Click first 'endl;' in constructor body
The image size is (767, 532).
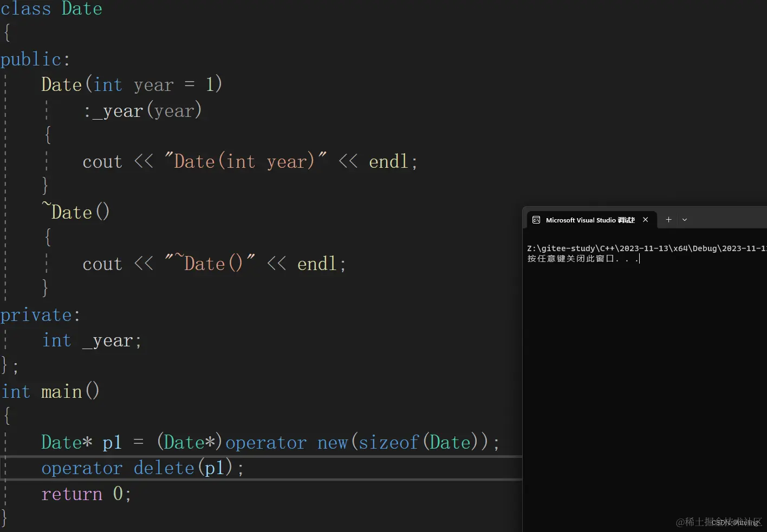[x=393, y=161]
